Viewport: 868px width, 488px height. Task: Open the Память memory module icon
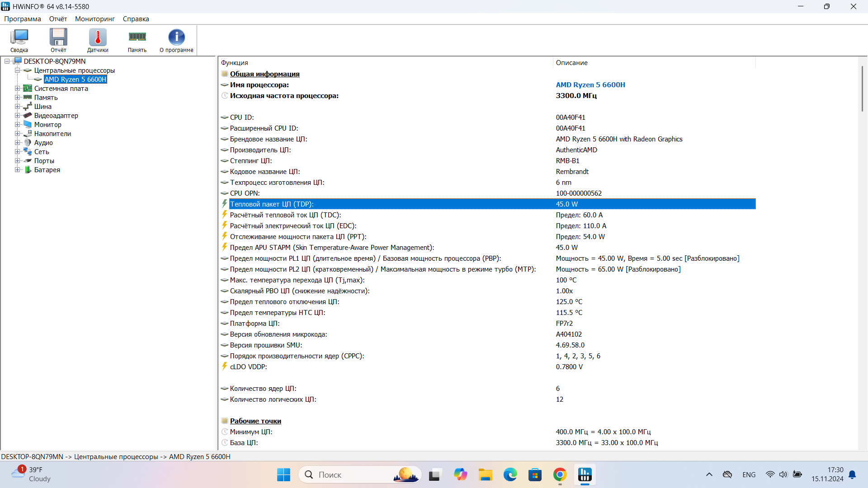tap(137, 40)
